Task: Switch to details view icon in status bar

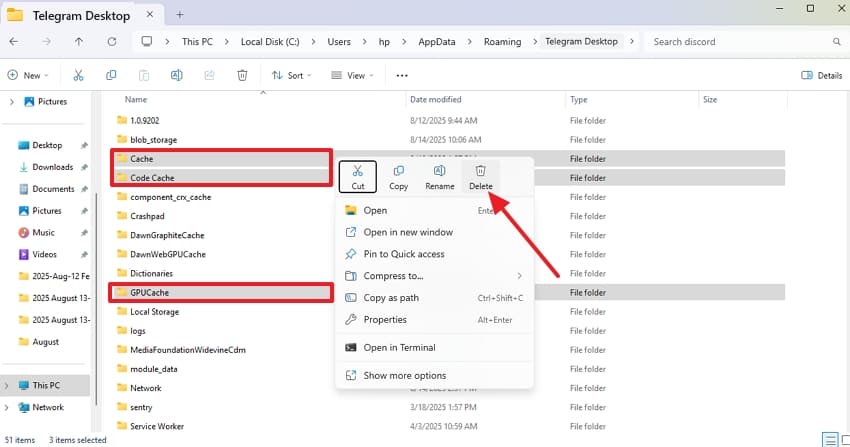Action: pos(829,439)
